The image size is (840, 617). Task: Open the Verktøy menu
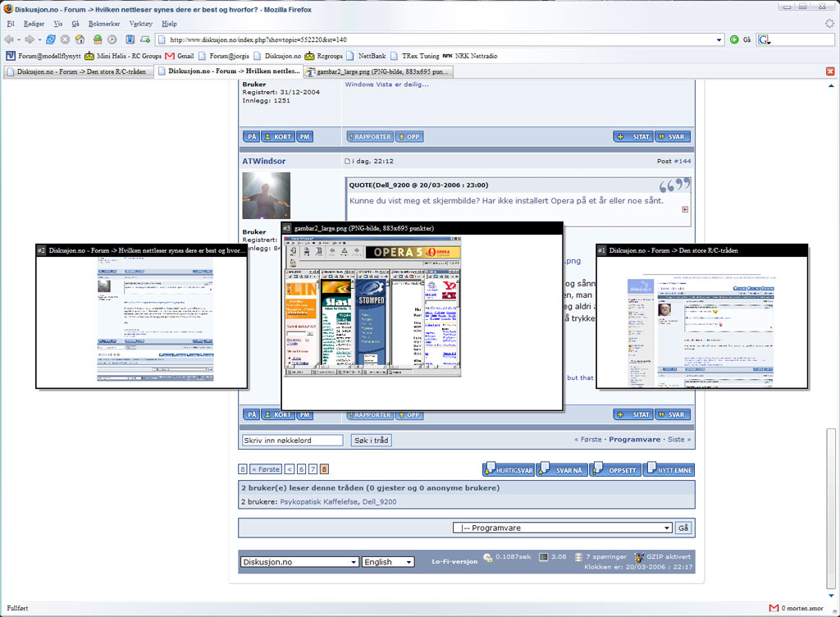tap(140, 24)
